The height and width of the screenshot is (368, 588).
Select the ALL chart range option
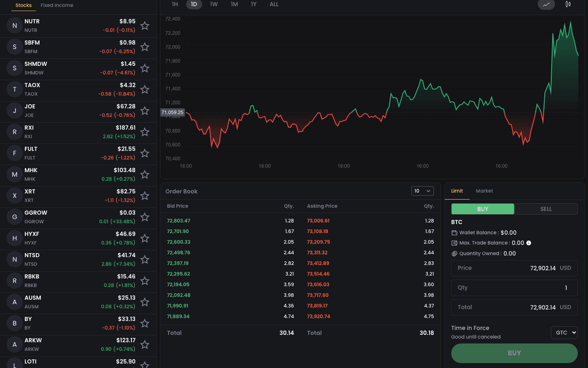point(274,4)
